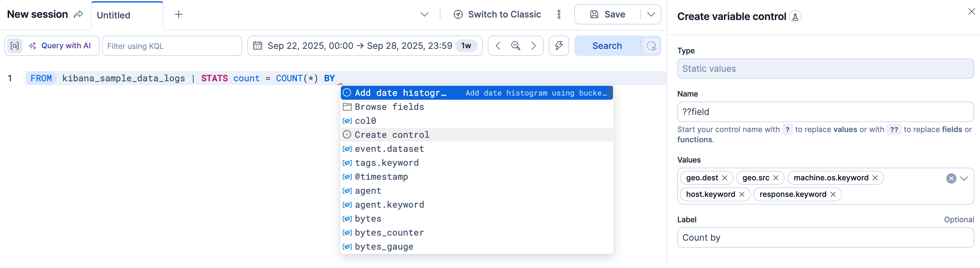Select agent.keyword field suggestion
980x268 pixels.
[476, 204]
